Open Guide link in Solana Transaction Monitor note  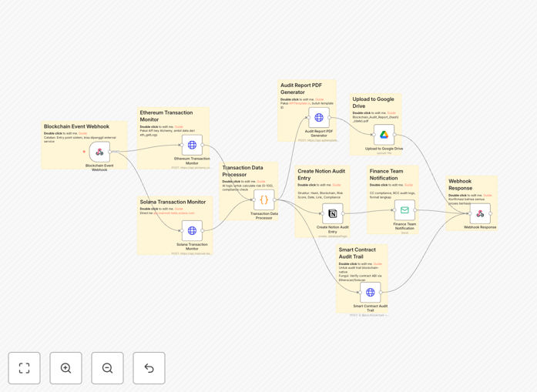pos(179,209)
